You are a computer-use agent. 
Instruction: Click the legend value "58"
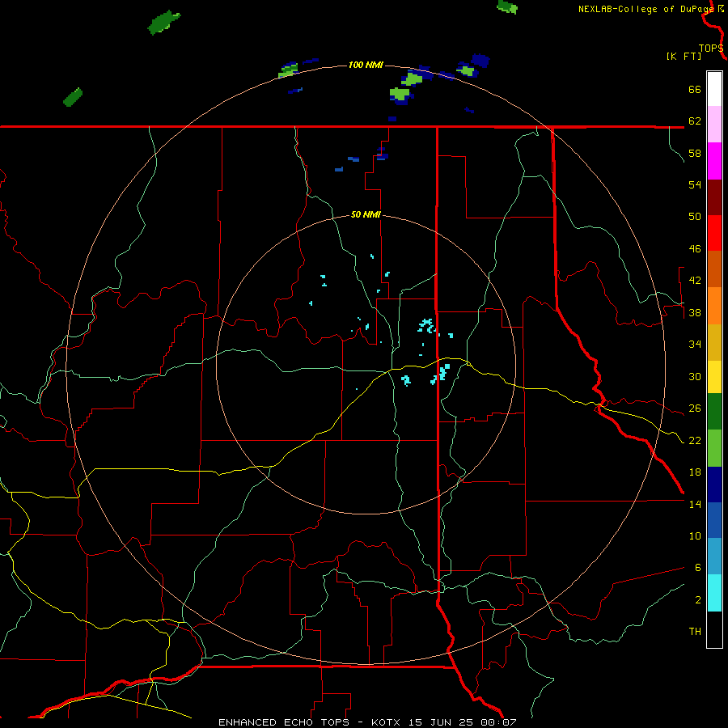tap(695, 153)
